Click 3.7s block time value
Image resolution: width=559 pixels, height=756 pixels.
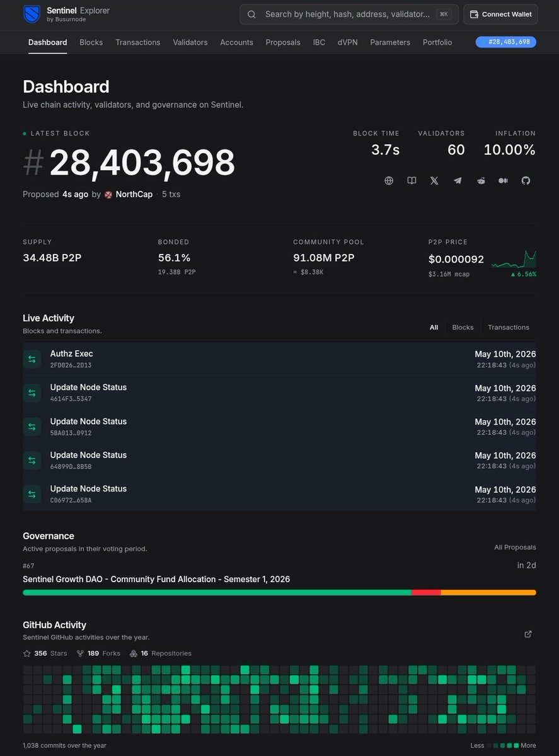[385, 150]
